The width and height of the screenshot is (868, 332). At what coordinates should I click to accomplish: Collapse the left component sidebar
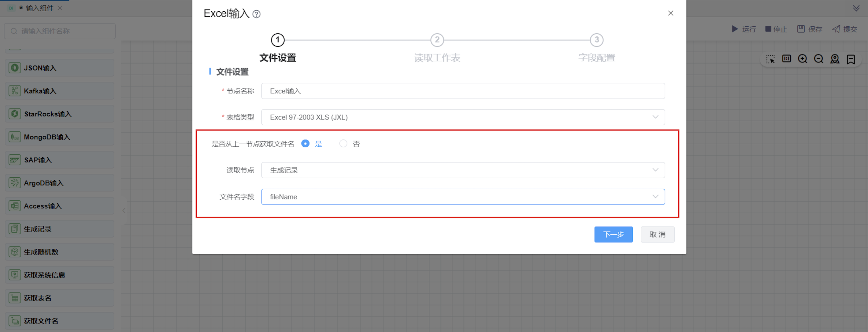click(124, 210)
